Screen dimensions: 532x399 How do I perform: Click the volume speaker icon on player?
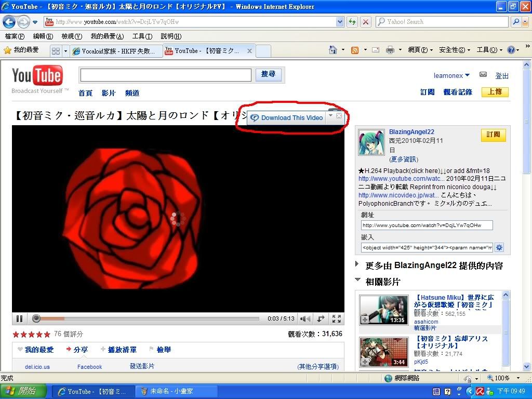pos(305,318)
